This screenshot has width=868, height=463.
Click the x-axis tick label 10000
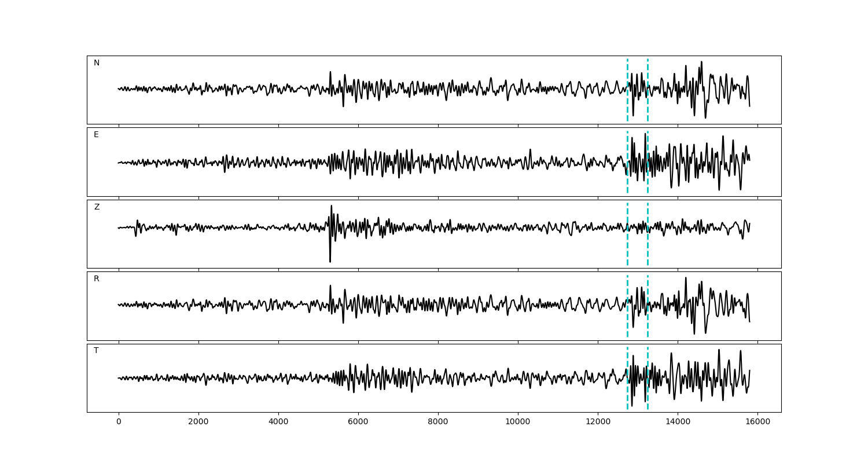tap(518, 423)
